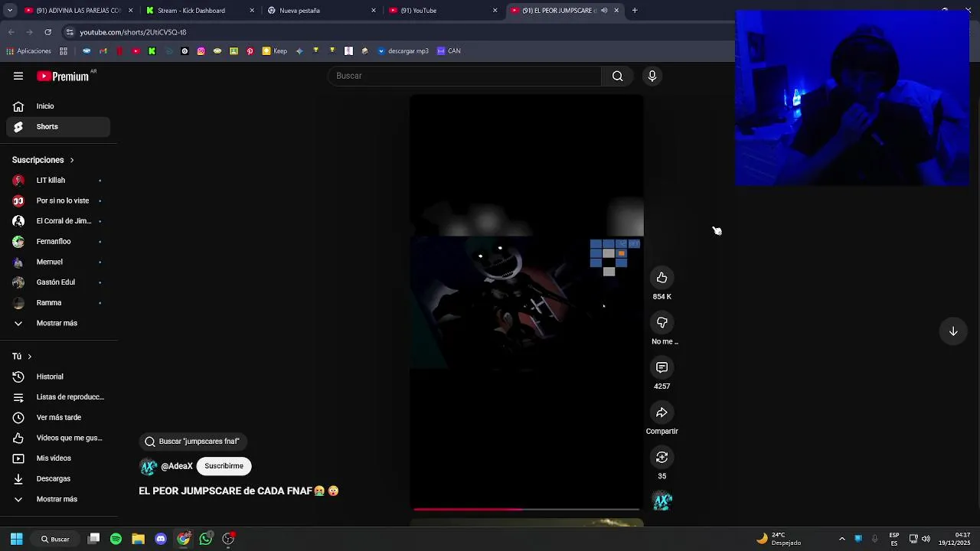Image resolution: width=980 pixels, height=551 pixels.
Task: Open Mernuel subscription channel
Action: (58, 262)
